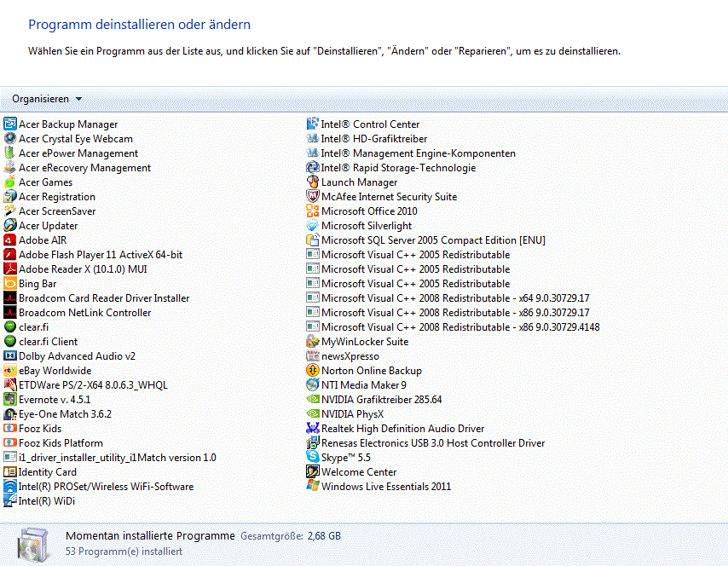Click the Norton Online Backup icon

tap(313, 371)
